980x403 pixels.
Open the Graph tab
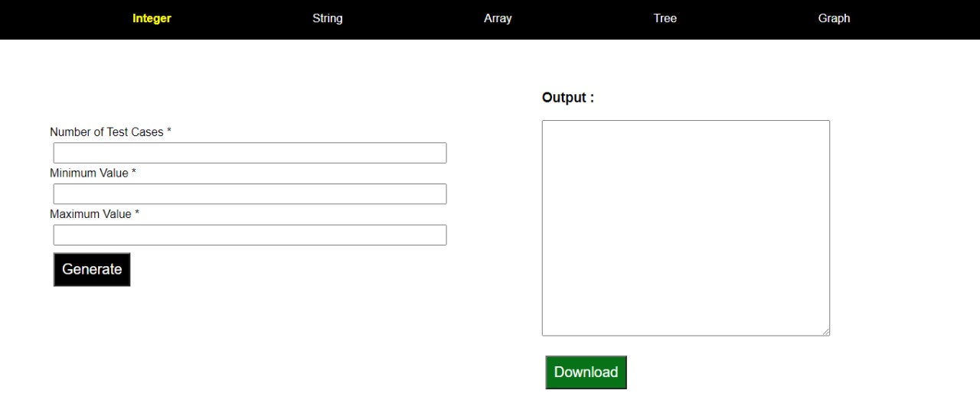(834, 18)
